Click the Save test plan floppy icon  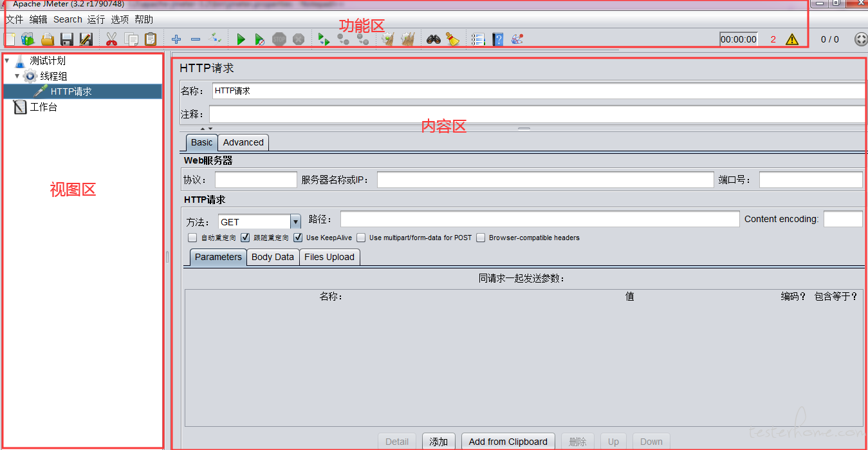pyautogui.click(x=66, y=40)
